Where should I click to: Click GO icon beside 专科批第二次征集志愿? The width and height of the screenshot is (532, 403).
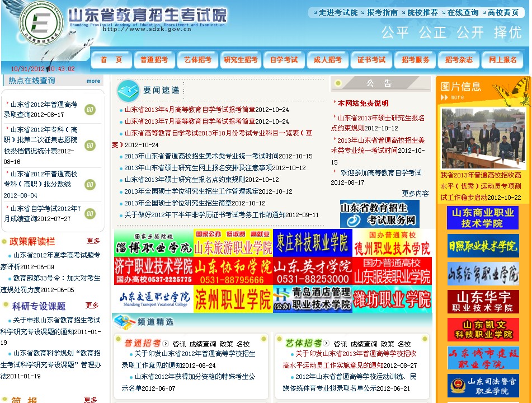pos(90,146)
